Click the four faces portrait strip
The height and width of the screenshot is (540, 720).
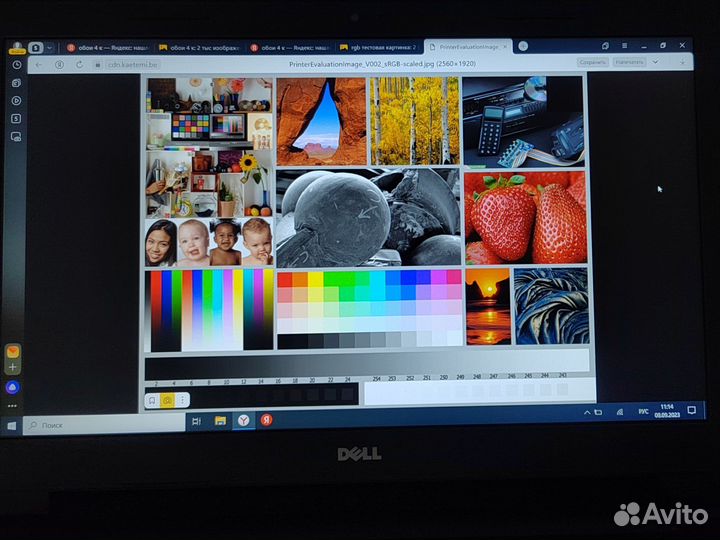coord(209,242)
